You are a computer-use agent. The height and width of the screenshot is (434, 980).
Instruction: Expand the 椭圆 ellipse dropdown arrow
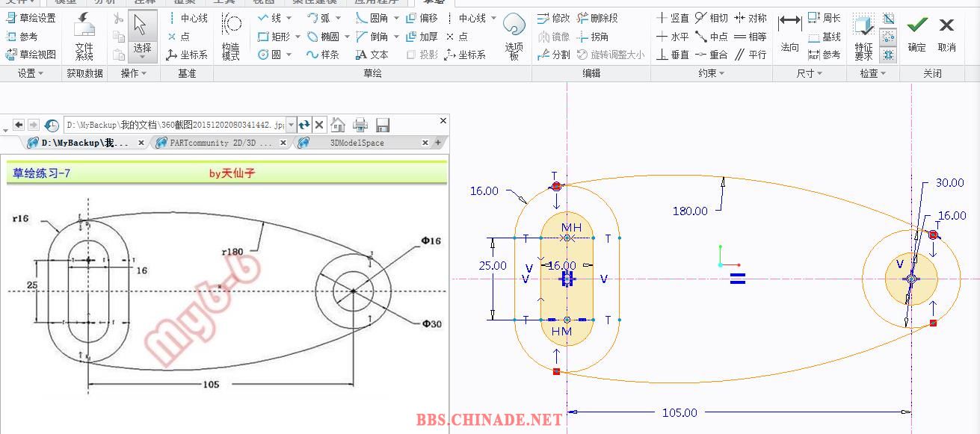[347, 36]
